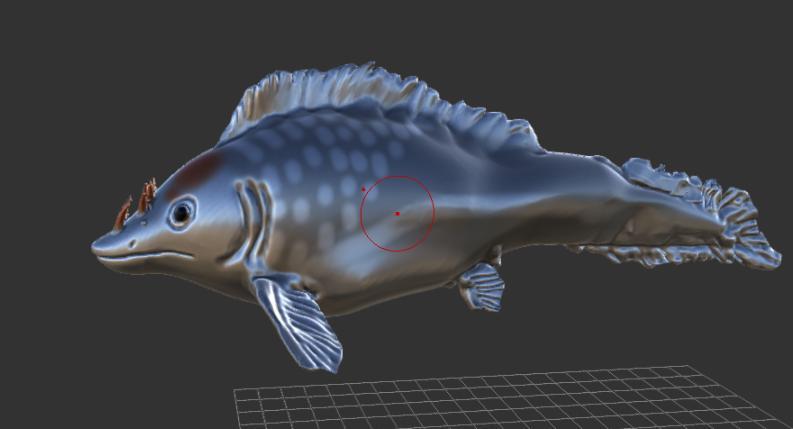Click the small rear pelvic fin

(481, 286)
